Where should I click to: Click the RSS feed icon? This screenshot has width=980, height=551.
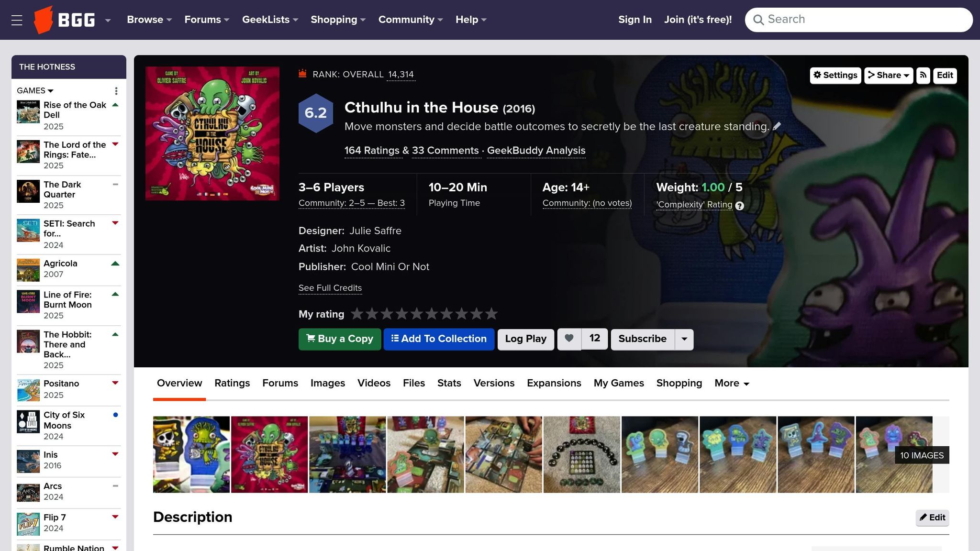[923, 76]
